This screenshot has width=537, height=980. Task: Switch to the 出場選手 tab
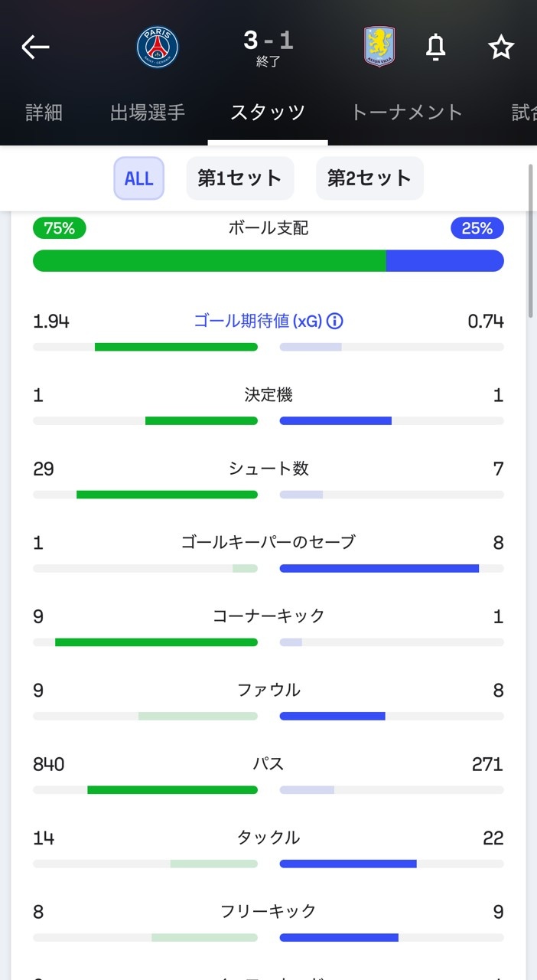(148, 113)
